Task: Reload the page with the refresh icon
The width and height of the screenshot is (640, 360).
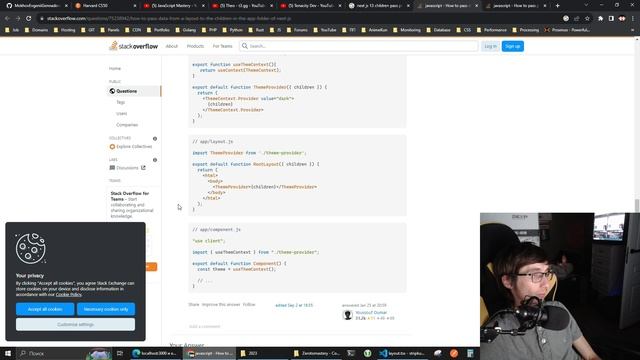Action: [x=29, y=18]
